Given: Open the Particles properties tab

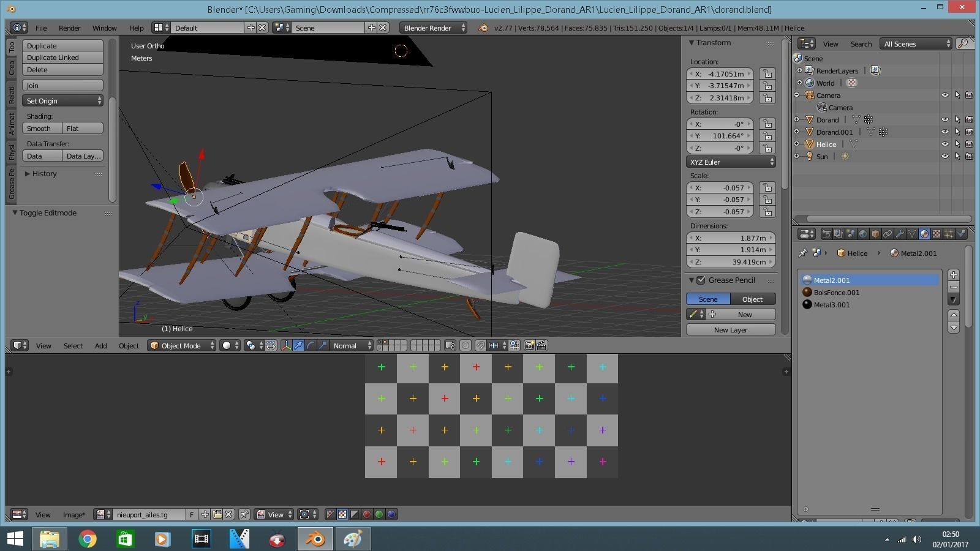Looking at the screenshot, I should pos(949,234).
